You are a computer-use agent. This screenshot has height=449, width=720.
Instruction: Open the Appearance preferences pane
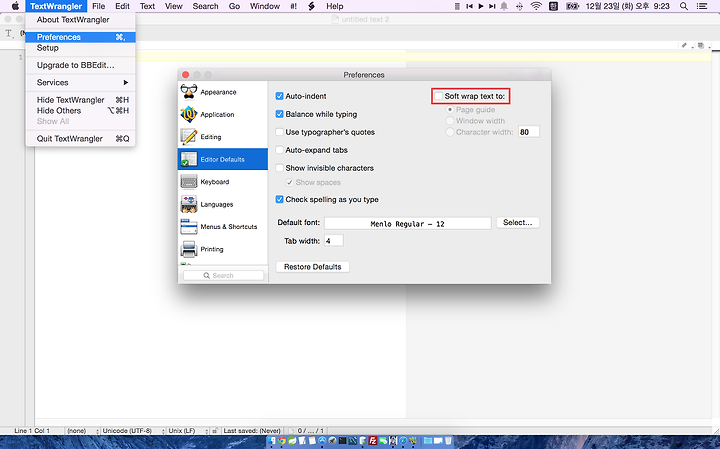pos(222,92)
